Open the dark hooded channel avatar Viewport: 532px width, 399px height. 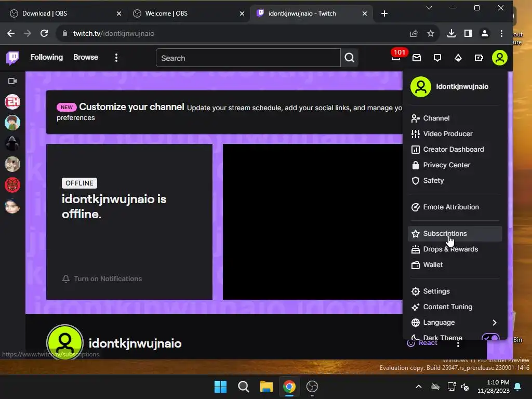12,143
